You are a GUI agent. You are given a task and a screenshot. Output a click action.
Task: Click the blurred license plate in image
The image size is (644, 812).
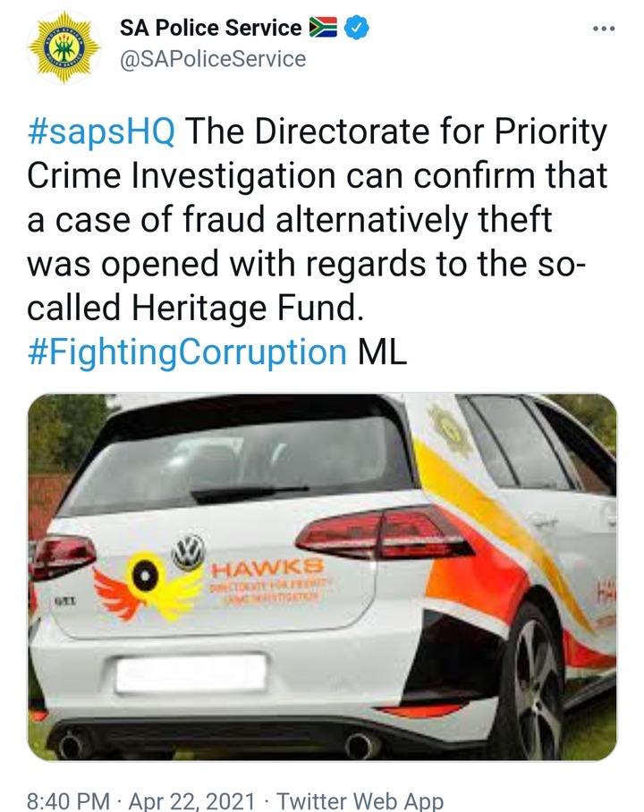[x=191, y=674]
